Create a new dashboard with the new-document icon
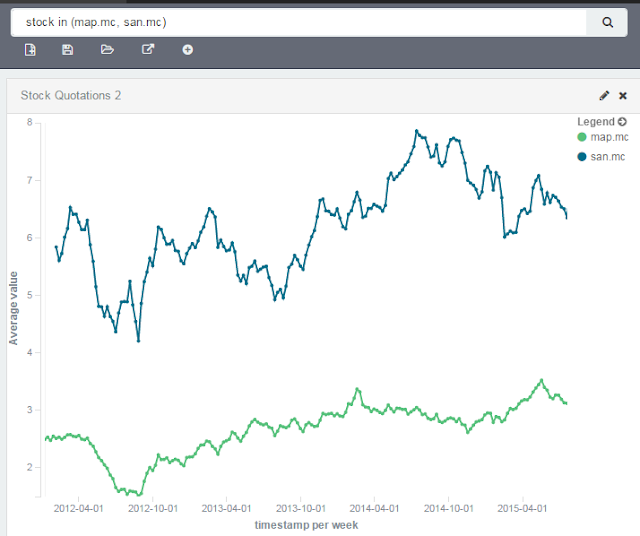Viewport: 640px width, 536px height. 30,50
